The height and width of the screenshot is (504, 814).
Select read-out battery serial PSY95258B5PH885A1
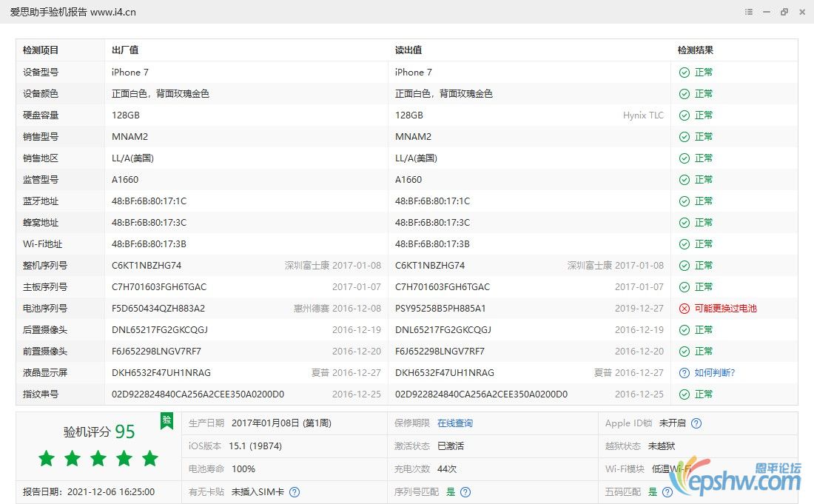(440, 309)
